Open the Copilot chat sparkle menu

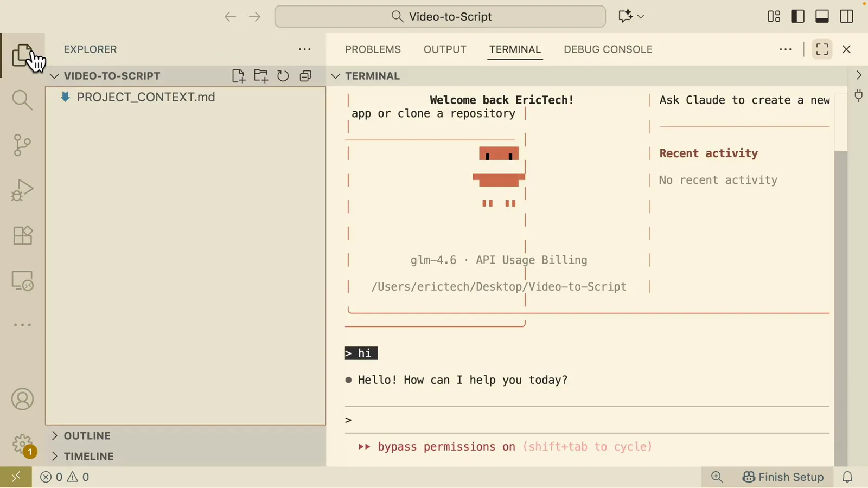click(x=631, y=16)
